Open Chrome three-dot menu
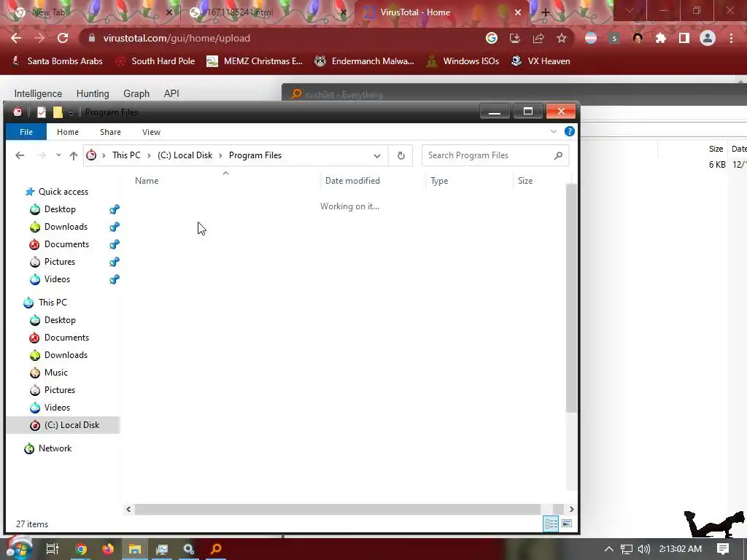 pyautogui.click(x=731, y=38)
